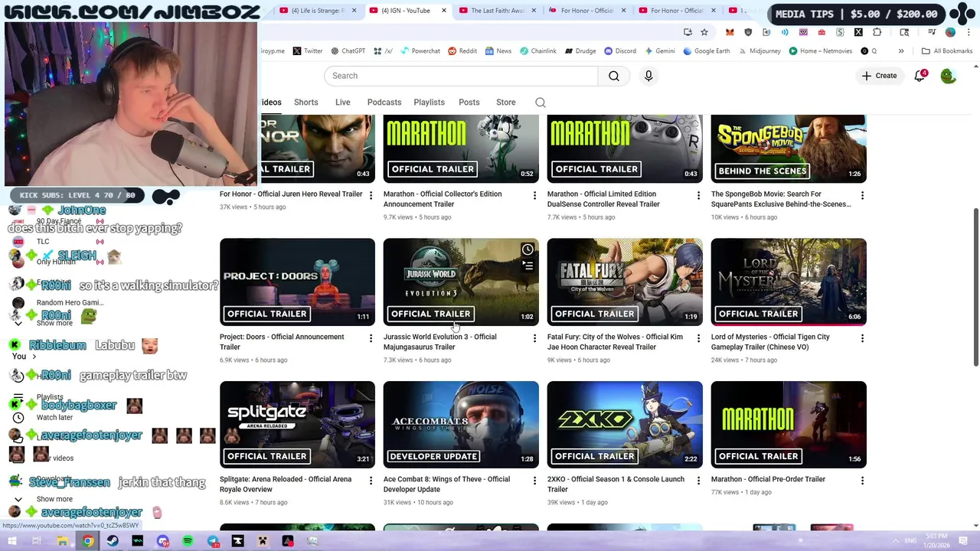The image size is (980, 551).
Task: Open the account avatar menu
Action: pyautogui.click(x=948, y=76)
